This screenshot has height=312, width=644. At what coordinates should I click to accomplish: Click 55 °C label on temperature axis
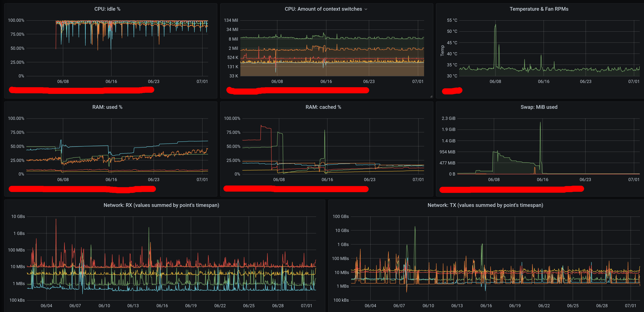pos(452,20)
